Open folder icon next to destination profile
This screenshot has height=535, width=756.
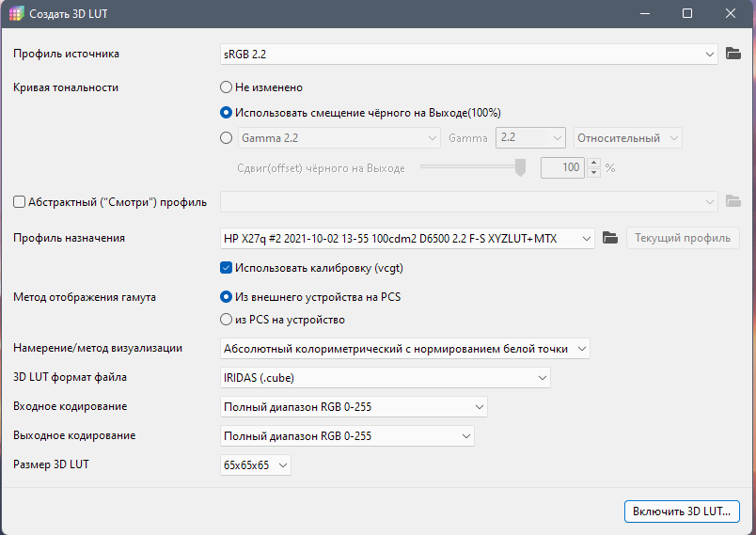pos(609,238)
